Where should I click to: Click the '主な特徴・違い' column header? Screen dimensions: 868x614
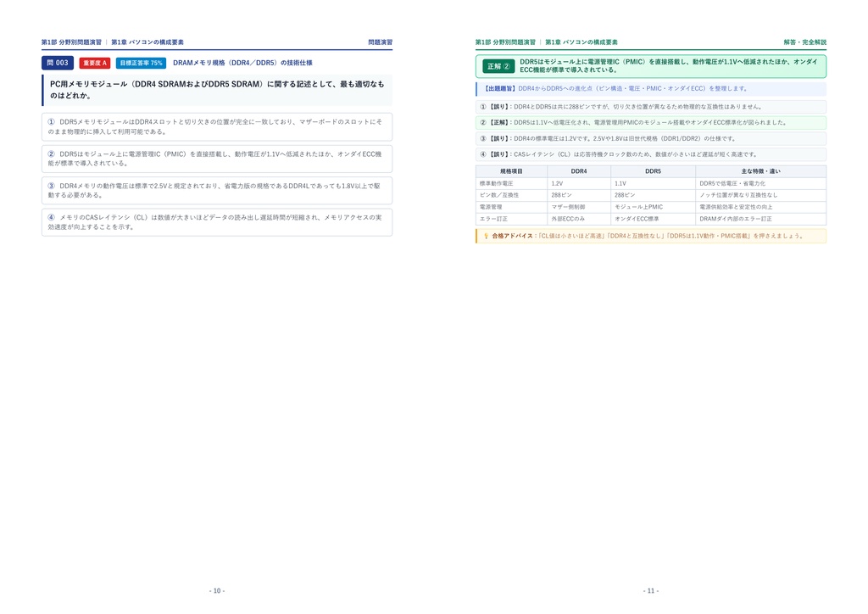click(761, 171)
